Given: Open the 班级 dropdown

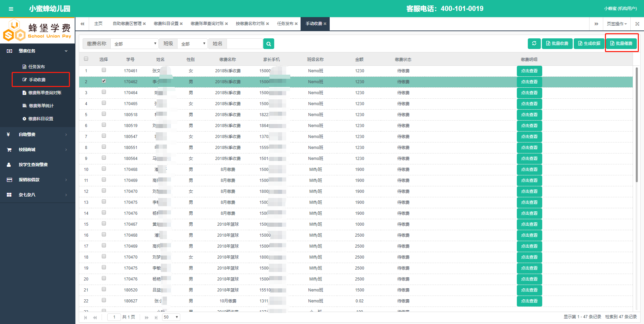Looking at the screenshot, I should pyautogui.click(x=192, y=44).
